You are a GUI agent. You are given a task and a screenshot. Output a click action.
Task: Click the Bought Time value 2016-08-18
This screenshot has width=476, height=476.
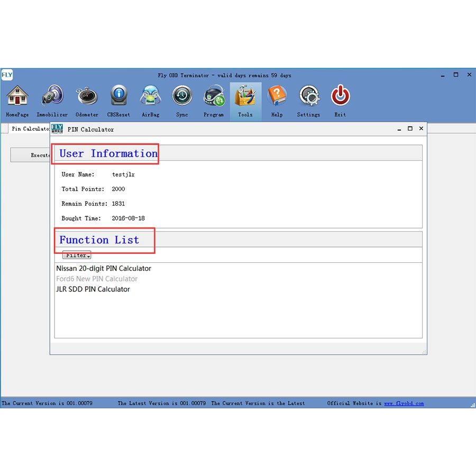pos(128,218)
